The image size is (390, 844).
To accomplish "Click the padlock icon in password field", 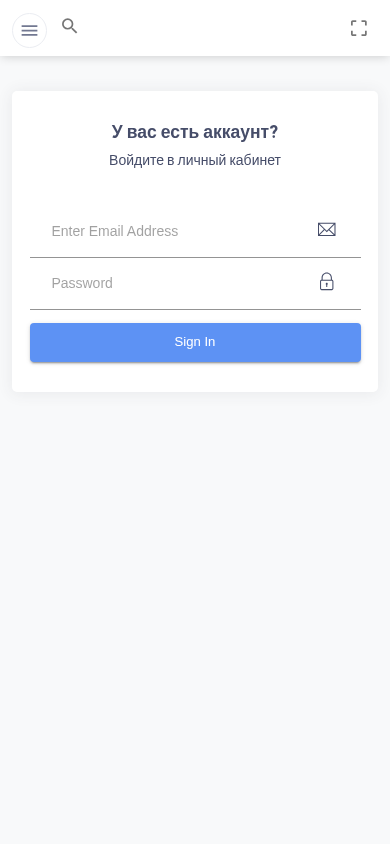I will click(327, 282).
